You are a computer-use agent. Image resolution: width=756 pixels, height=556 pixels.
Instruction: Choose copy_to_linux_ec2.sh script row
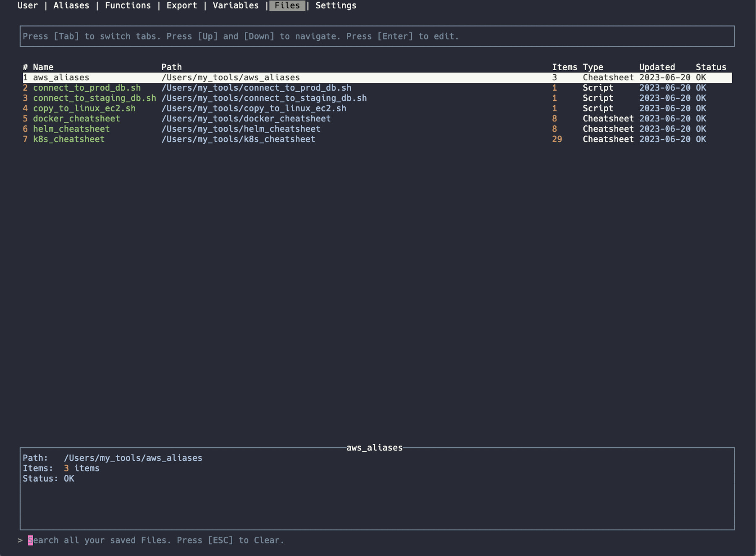84,108
